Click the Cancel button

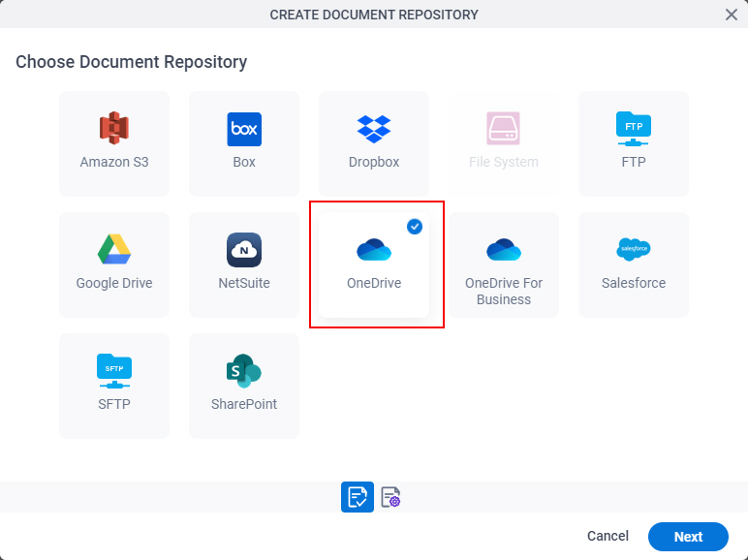(x=608, y=536)
